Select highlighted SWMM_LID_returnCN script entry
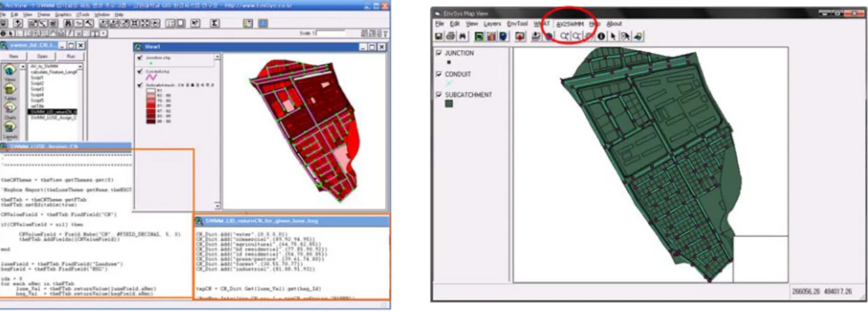The height and width of the screenshot is (311, 868). (53, 112)
